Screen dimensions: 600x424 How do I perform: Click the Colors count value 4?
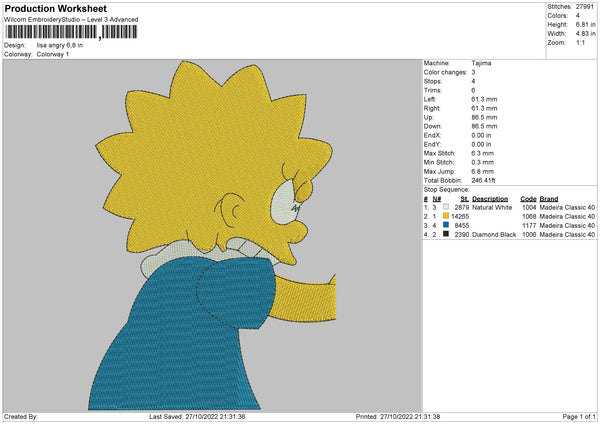tap(578, 16)
